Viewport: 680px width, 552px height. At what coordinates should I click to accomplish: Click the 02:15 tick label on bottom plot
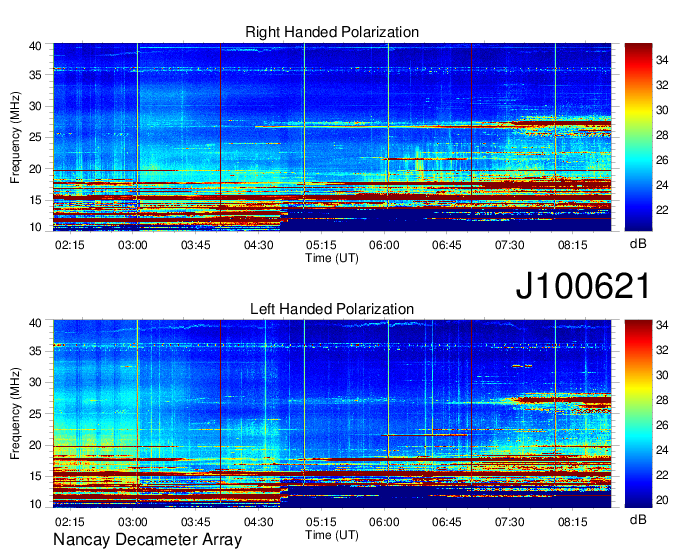[70, 522]
